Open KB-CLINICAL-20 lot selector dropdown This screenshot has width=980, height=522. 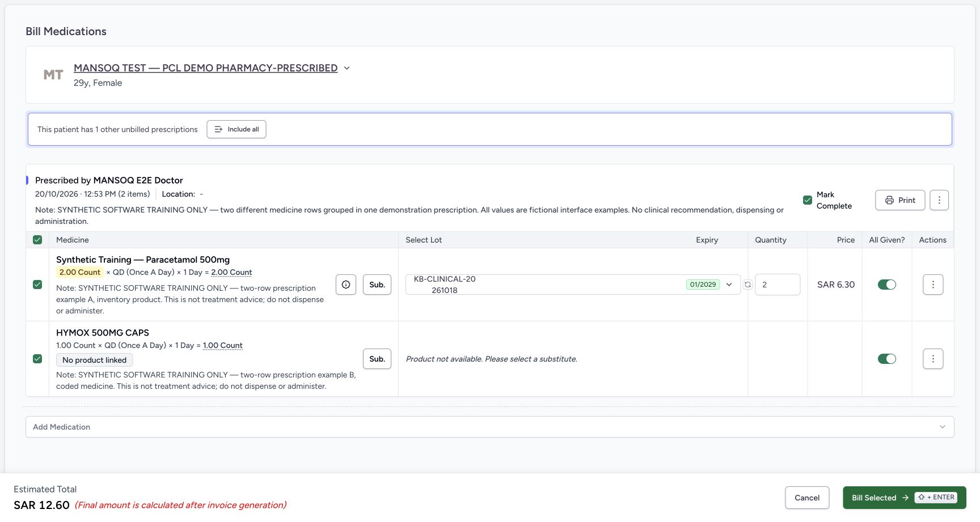coord(573,285)
